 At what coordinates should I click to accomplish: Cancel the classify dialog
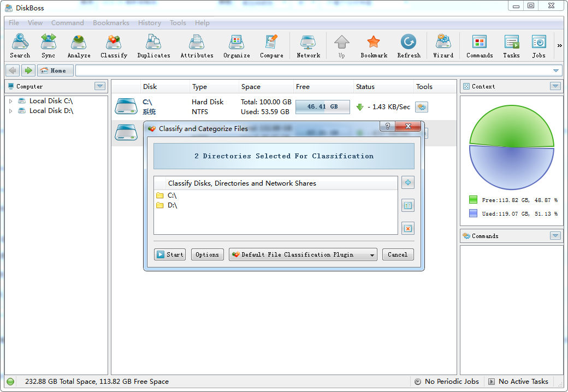coord(398,254)
